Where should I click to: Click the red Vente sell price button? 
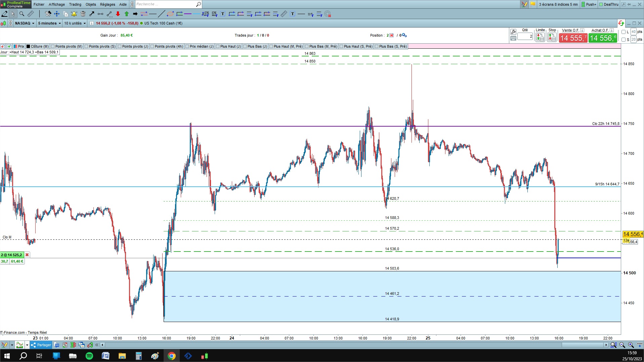coord(573,38)
